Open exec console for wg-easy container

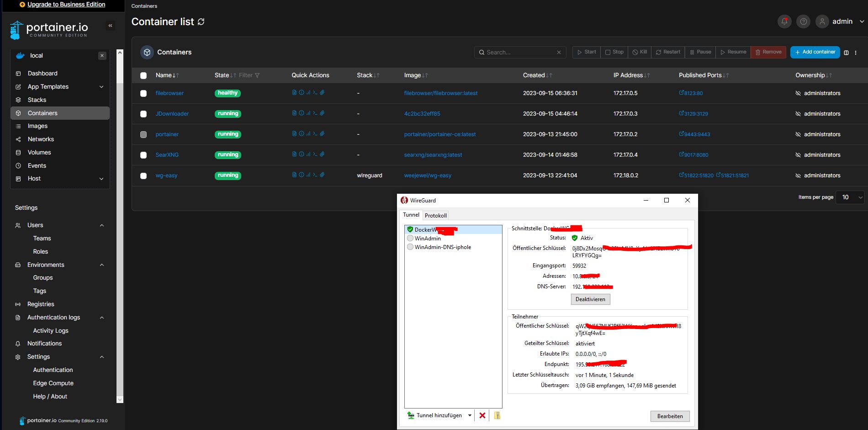315,175
